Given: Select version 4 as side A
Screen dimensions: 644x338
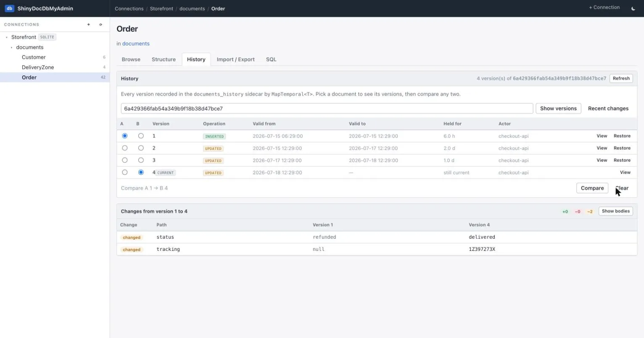Looking at the screenshot, I should (125, 173).
